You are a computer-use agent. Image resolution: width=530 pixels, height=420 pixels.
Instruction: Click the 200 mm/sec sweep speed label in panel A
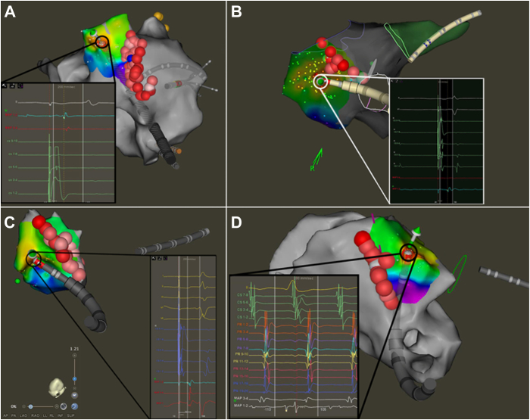pos(67,87)
